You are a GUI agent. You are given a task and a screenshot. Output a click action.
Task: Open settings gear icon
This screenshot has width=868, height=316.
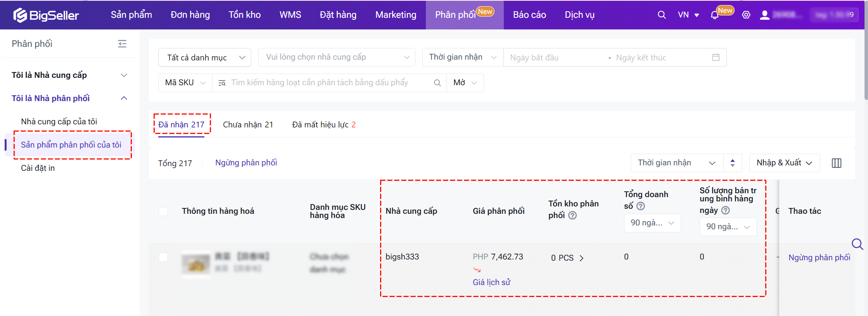tap(746, 15)
